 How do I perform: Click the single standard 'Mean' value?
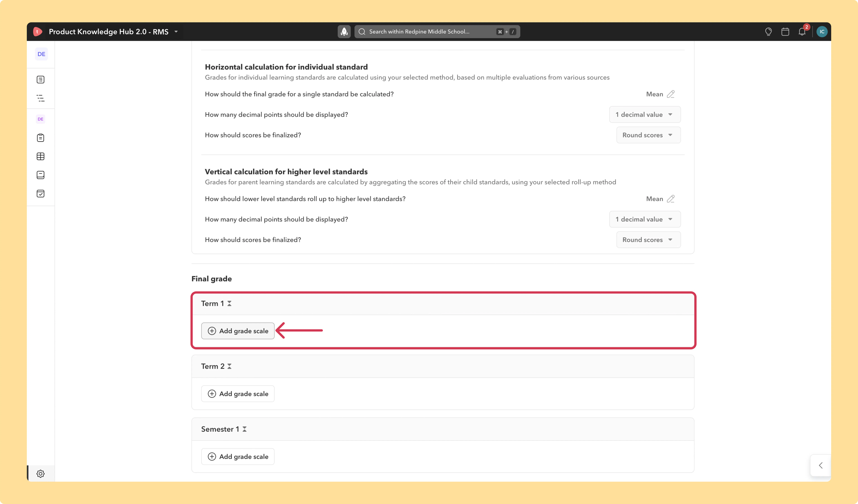point(654,94)
